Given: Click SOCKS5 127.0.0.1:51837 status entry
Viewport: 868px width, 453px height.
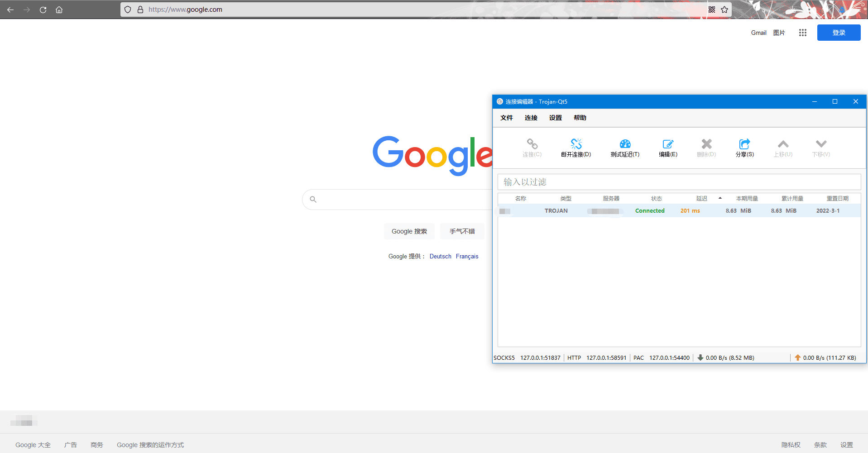Looking at the screenshot, I should 527,358.
